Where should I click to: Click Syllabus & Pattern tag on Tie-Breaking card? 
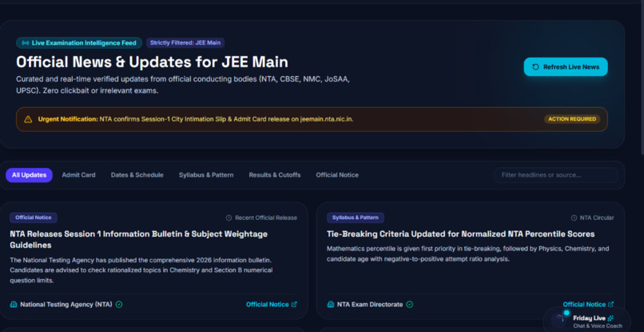pos(356,218)
